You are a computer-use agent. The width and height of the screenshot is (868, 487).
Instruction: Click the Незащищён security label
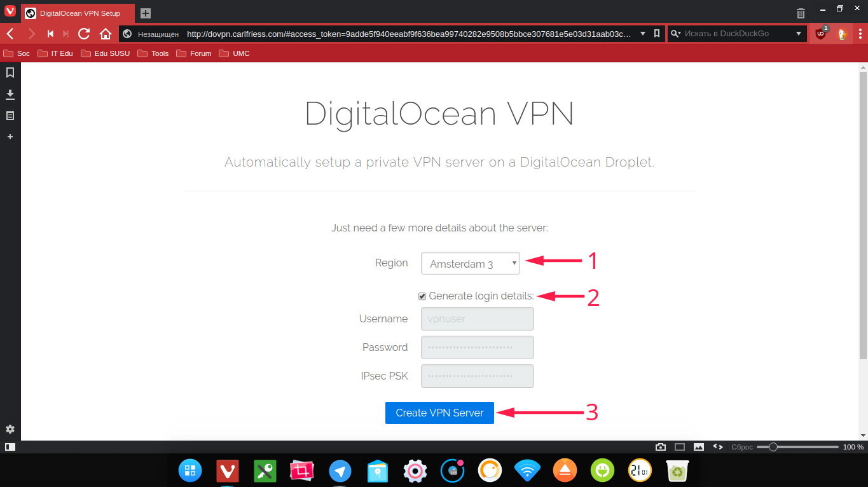coord(158,34)
